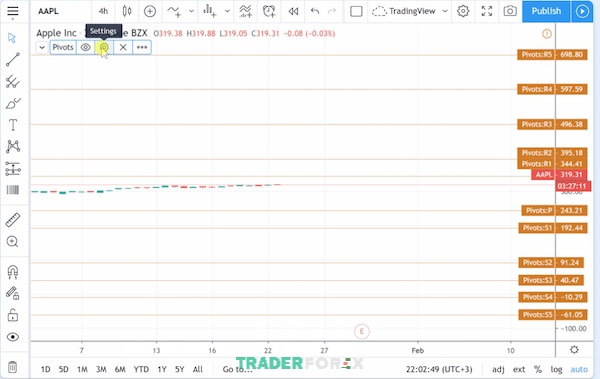Select the chart layout square icon
The image size is (600, 379).
click(356, 11)
